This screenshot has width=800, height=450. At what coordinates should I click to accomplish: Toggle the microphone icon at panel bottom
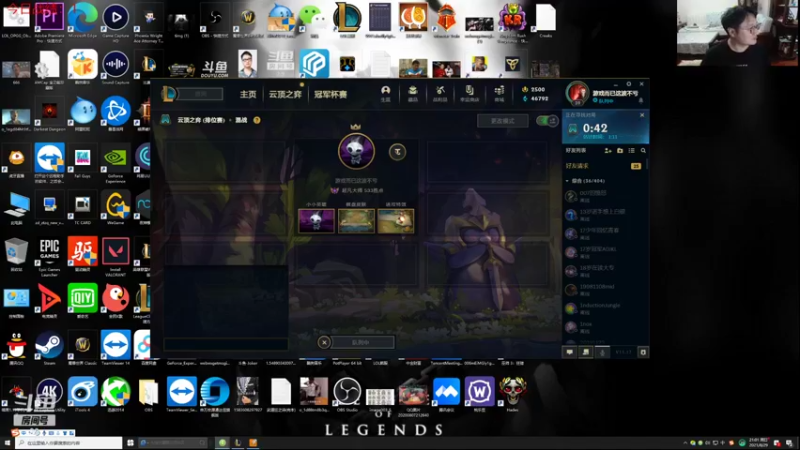click(603, 352)
